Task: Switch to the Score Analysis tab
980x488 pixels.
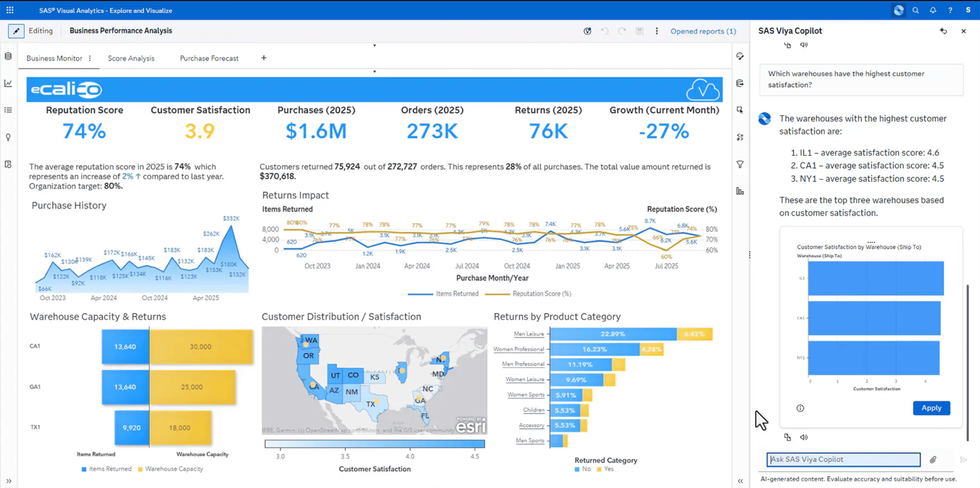Action: (131, 58)
